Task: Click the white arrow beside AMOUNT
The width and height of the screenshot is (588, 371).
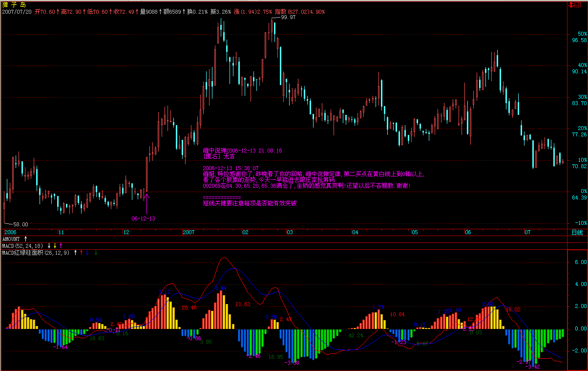Action: click(x=25, y=239)
